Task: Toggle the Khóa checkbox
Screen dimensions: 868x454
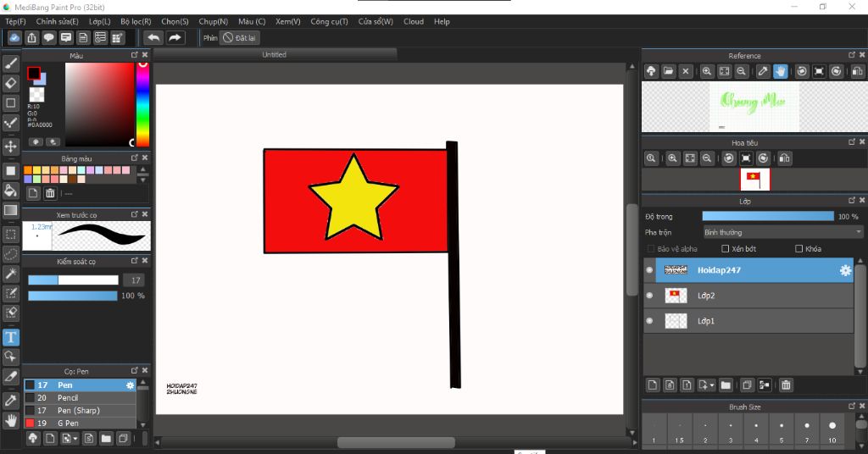Action: tap(798, 249)
